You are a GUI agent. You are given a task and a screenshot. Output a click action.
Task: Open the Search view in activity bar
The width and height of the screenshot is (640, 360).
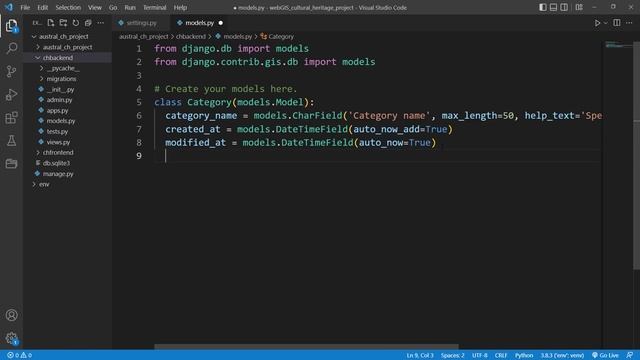tap(11, 49)
